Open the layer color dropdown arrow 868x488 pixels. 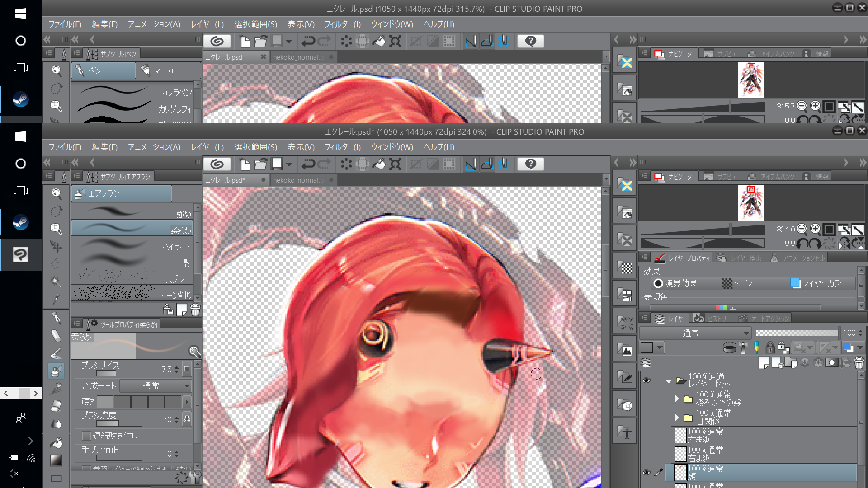pos(860,347)
